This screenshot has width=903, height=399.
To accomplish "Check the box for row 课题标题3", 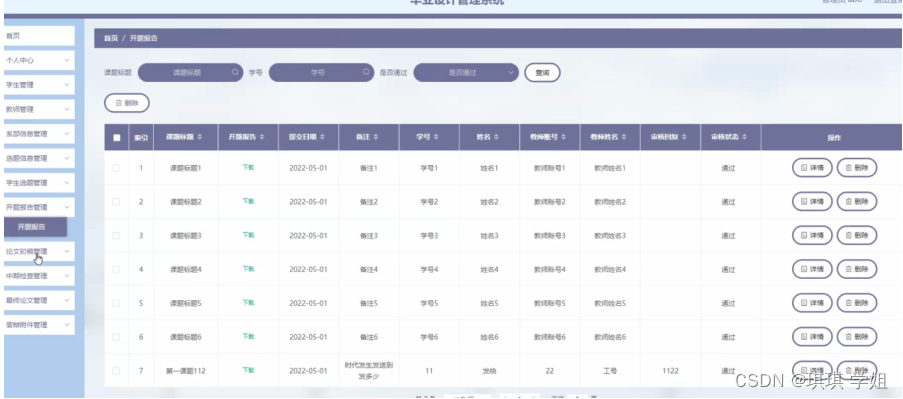I will 116,235.
